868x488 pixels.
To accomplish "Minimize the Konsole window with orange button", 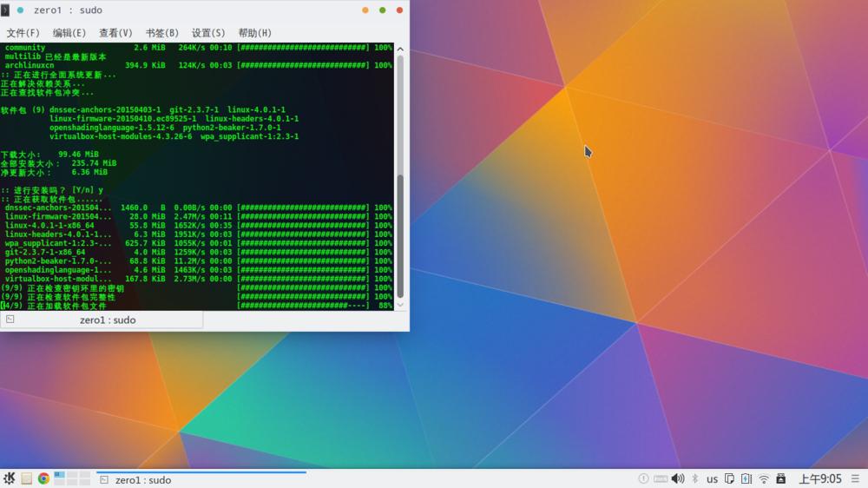I will [365, 10].
